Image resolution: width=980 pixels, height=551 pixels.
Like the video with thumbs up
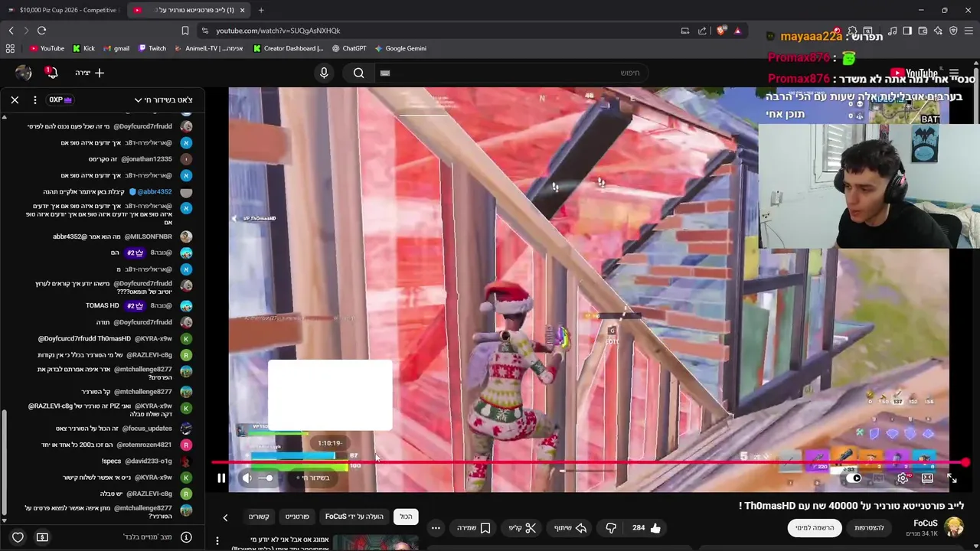[646, 528]
